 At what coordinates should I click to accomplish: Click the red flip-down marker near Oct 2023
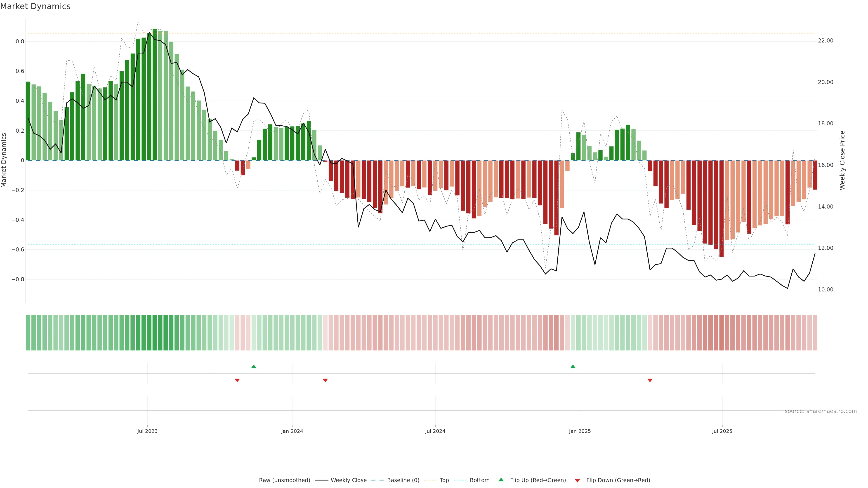point(237,380)
